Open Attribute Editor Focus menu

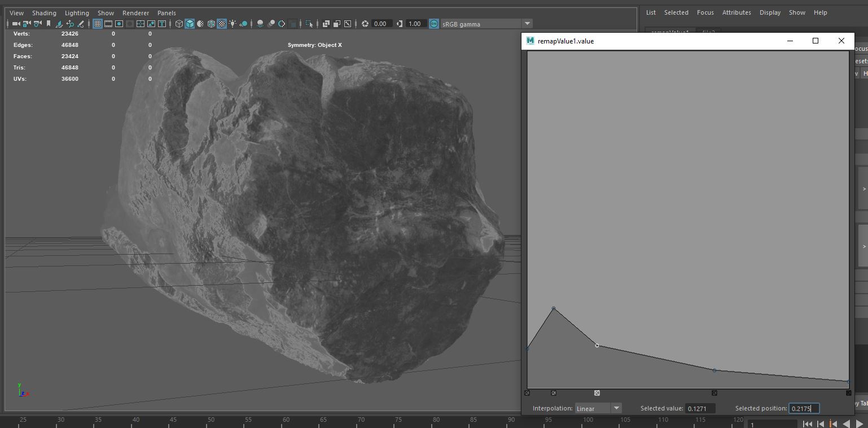pyautogui.click(x=705, y=12)
